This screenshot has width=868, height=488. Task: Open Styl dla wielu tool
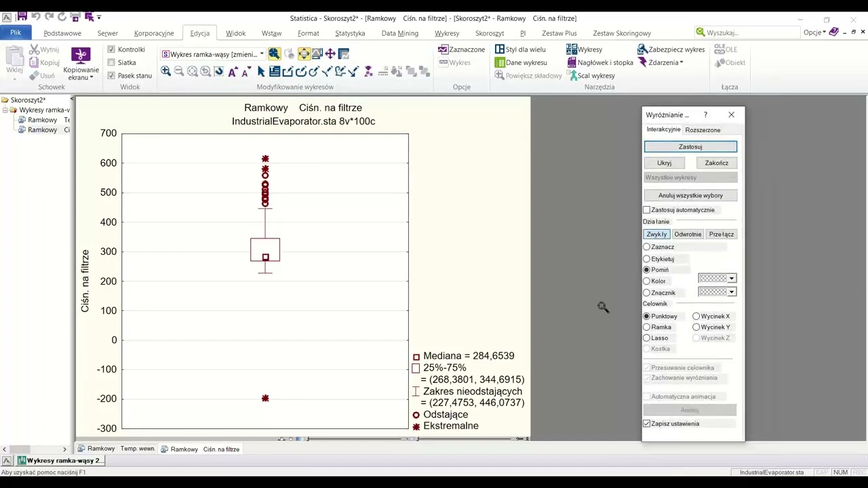[x=520, y=49]
